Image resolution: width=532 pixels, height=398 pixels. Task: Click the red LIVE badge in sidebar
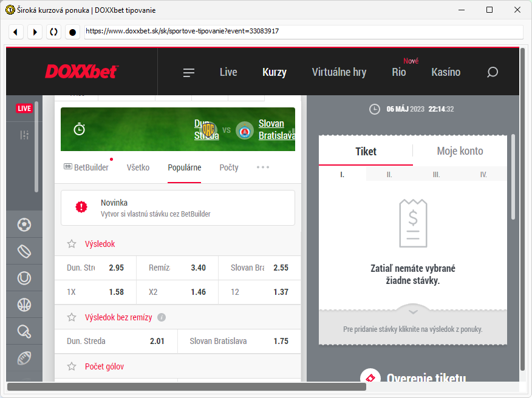(24, 109)
